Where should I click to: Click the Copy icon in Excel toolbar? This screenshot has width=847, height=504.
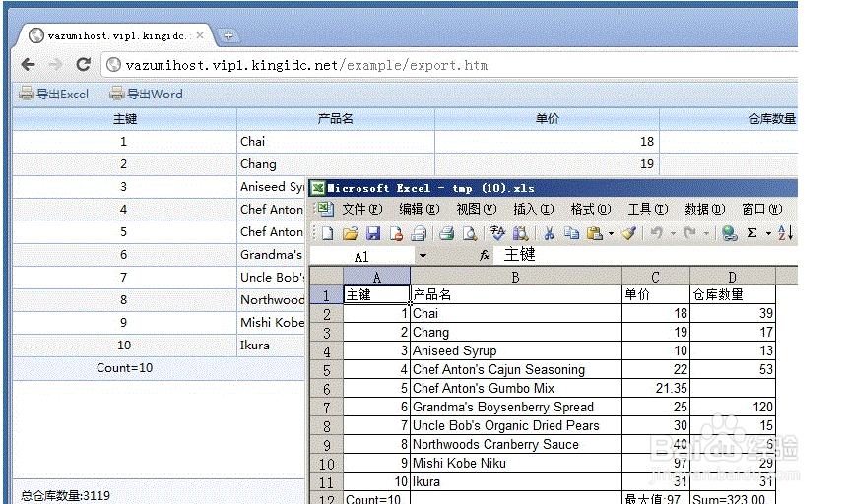pos(571,233)
